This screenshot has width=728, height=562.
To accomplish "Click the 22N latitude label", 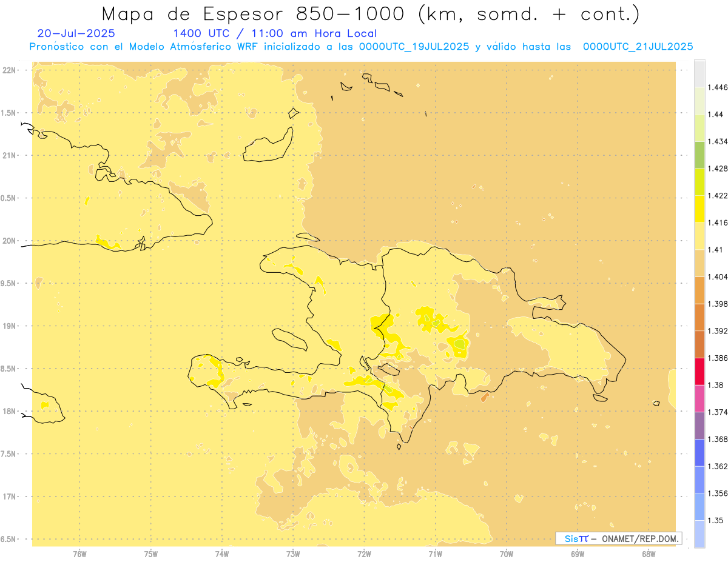I will 10,70.
